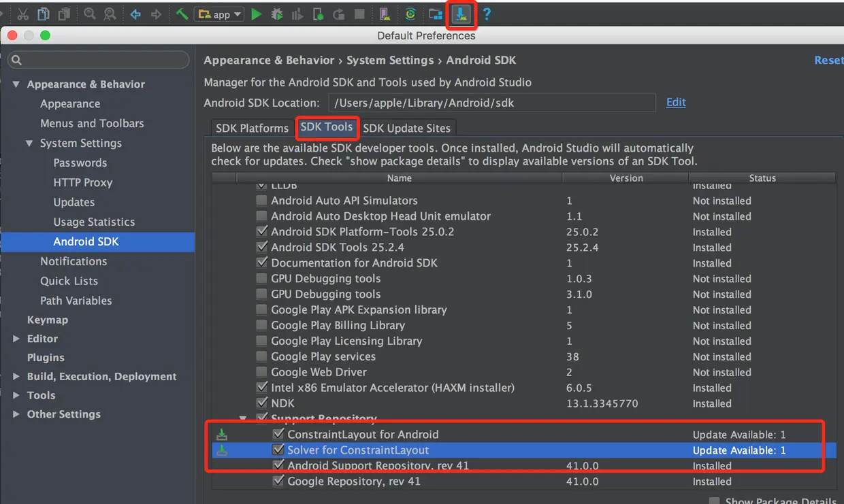Open the app run configuration dropdown
Screen dimensions: 844x504
pyautogui.click(x=219, y=14)
